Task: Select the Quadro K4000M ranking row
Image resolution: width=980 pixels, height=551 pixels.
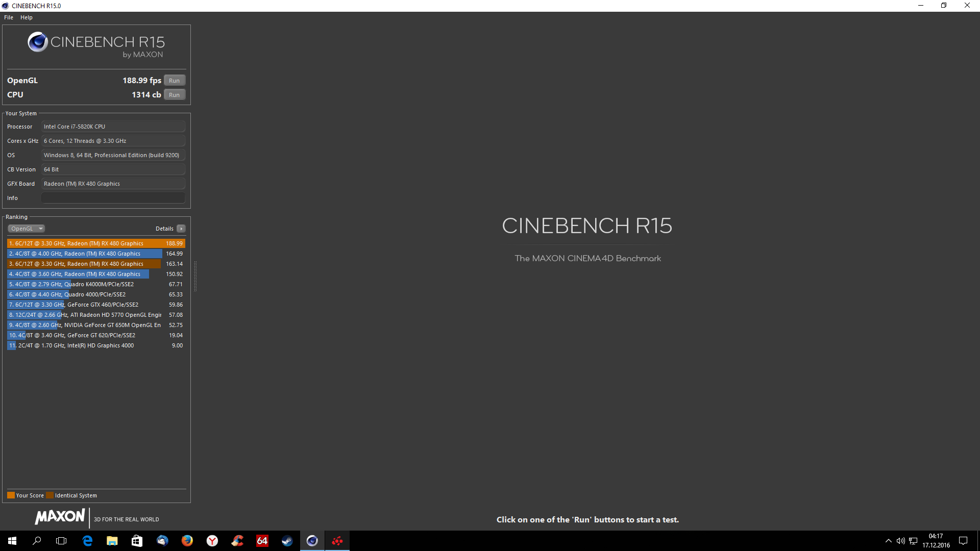Action: (96, 284)
